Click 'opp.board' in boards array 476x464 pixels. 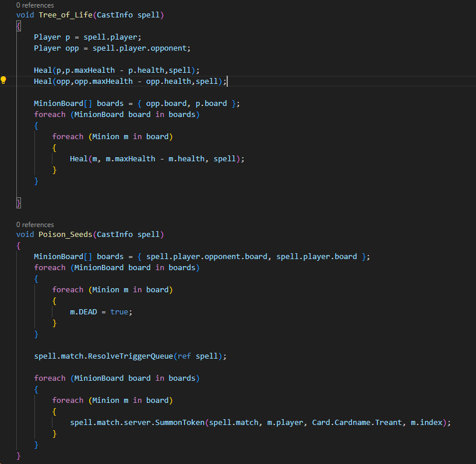tap(166, 104)
